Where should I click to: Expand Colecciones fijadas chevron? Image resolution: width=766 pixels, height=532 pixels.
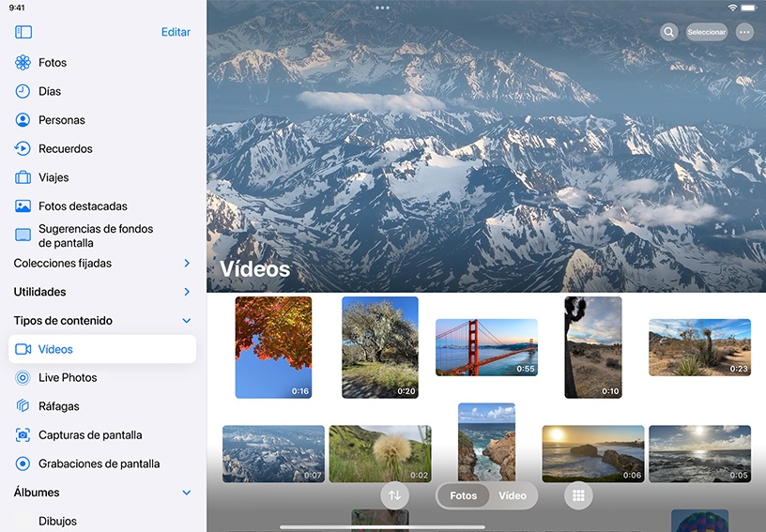[187, 263]
